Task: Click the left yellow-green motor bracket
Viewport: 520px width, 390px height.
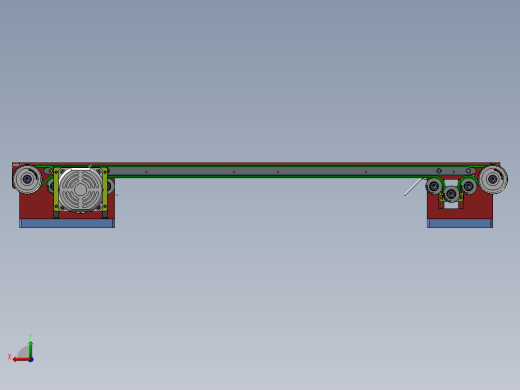Action: (x=56, y=189)
